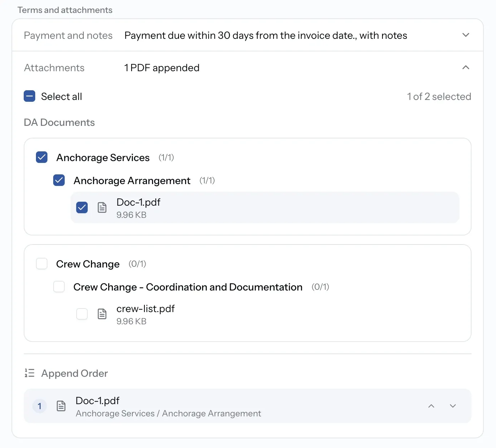Click the DA Documents heading
496x448 pixels.
pyautogui.click(x=59, y=122)
